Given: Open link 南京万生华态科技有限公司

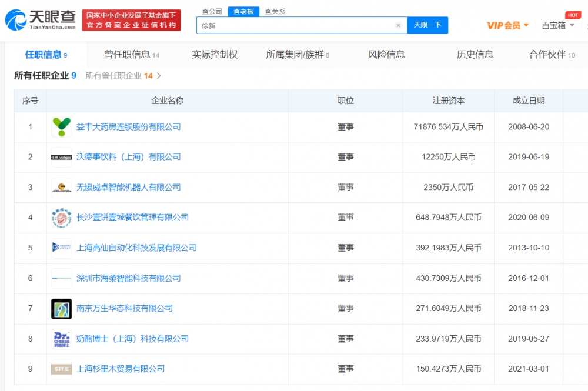Looking at the screenshot, I should (125, 308).
